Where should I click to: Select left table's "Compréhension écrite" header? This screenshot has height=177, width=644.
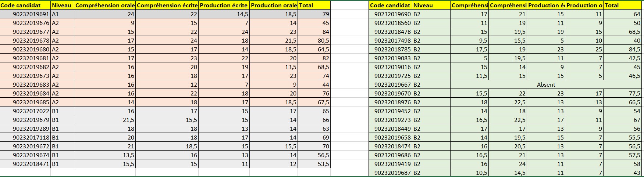pyautogui.click(x=167, y=6)
